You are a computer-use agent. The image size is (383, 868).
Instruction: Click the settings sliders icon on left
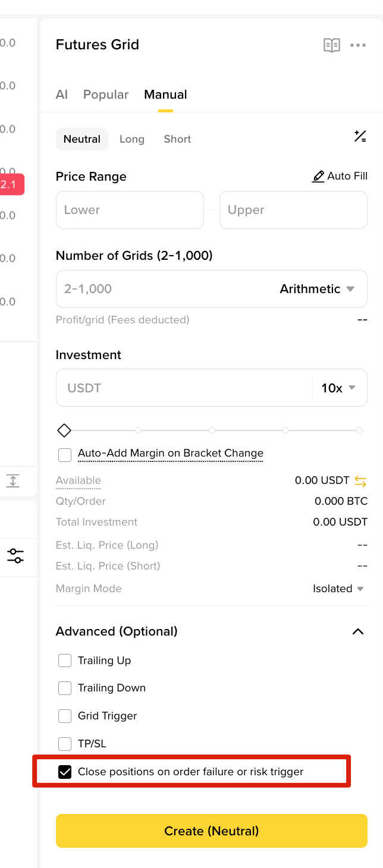[15, 556]
